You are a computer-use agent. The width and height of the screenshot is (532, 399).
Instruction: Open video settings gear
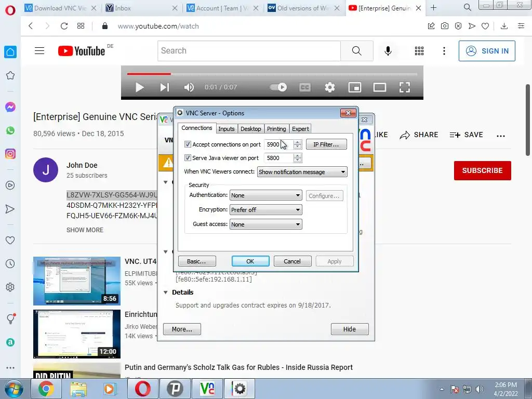coord(330,87)
